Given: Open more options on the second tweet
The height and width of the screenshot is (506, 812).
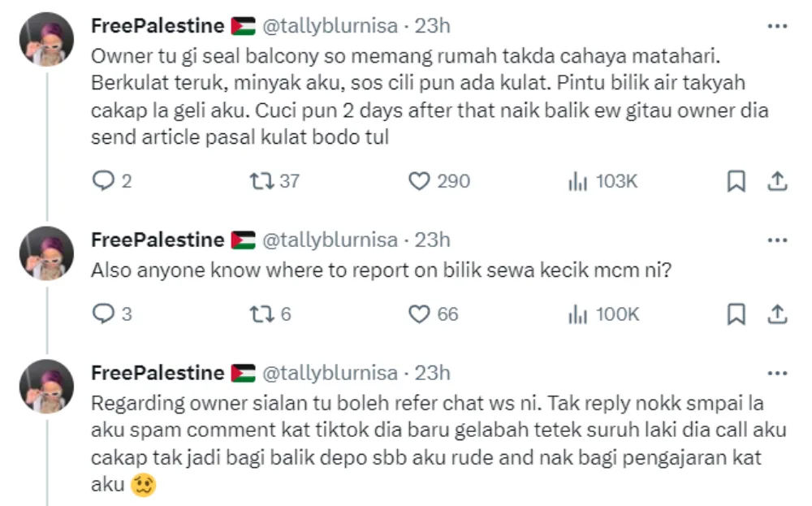Looking at the screenshot, I should [777, 240].
